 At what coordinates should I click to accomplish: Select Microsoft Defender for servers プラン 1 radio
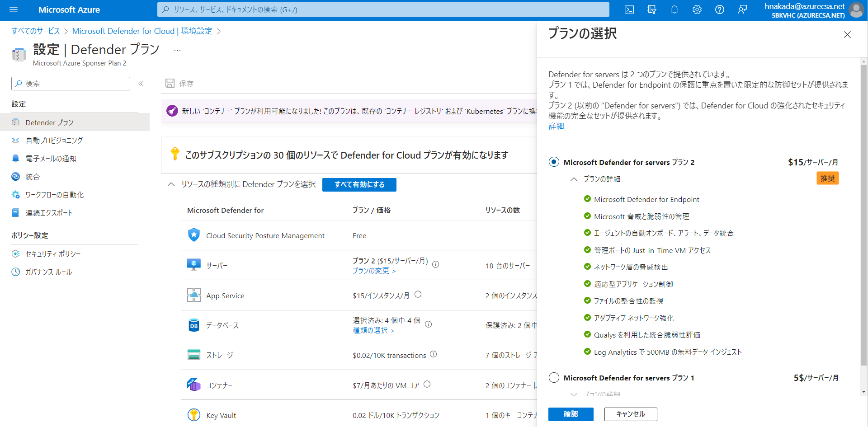click(554, 378)
